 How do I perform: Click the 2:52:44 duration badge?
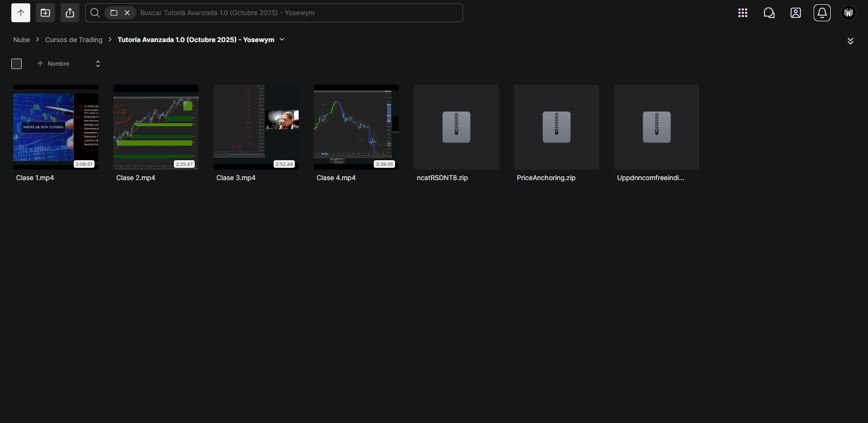click(284, 164)
